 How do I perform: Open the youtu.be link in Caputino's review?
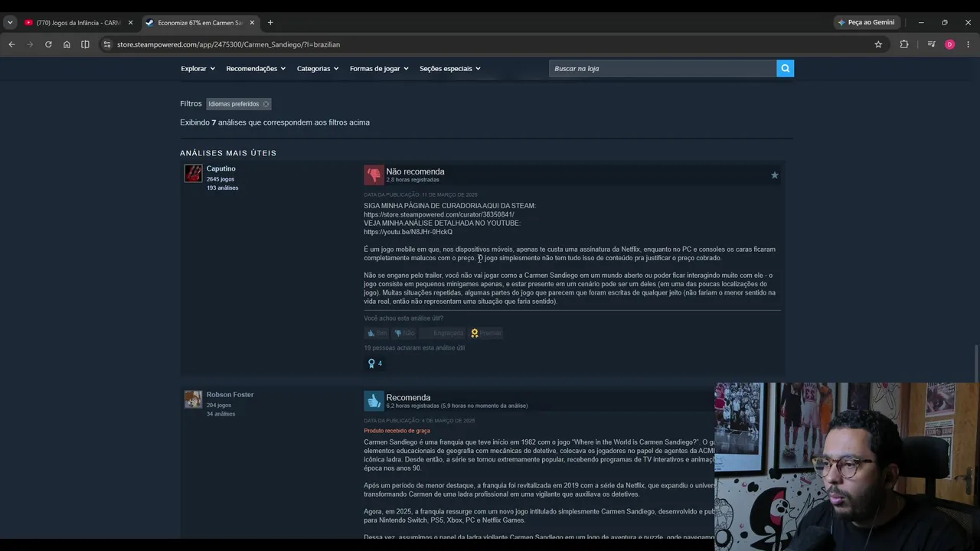408,232
